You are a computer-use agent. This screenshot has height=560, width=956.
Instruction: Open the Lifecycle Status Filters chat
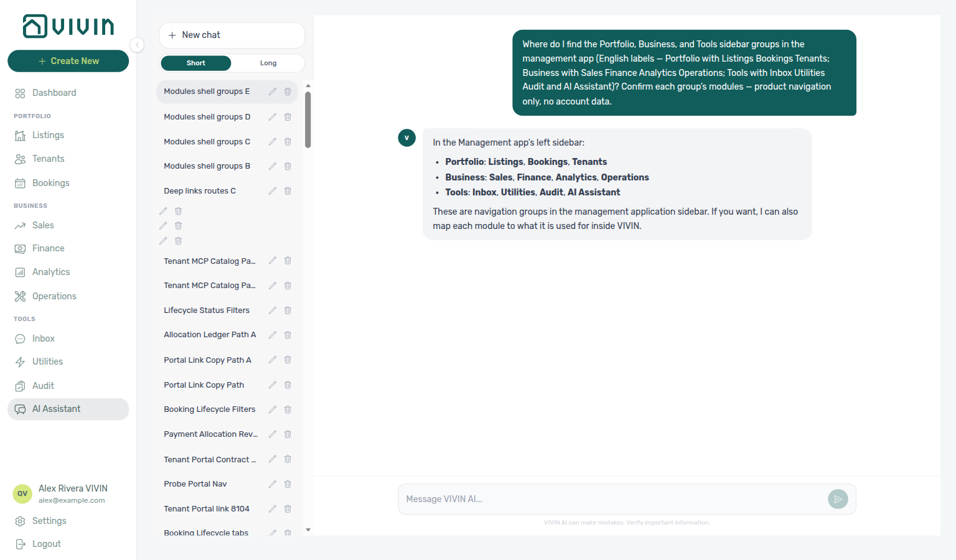pyautogui.click(x=207, y=310)
